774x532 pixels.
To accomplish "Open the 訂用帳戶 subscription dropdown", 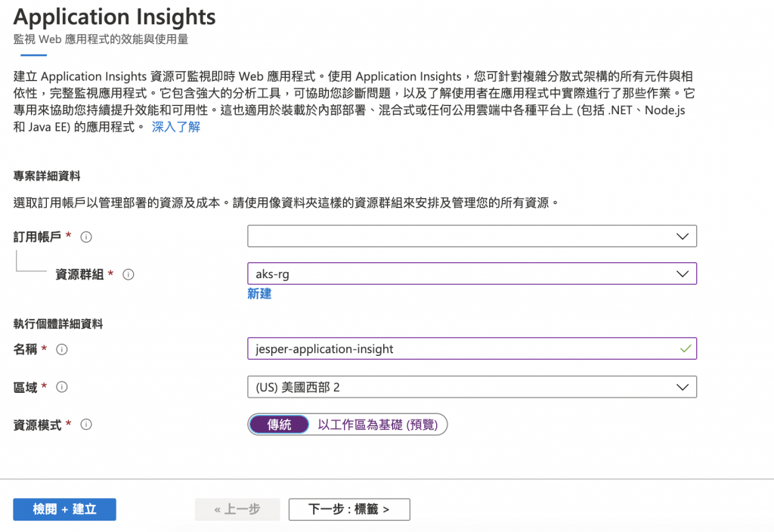I will tap(472, 237).
